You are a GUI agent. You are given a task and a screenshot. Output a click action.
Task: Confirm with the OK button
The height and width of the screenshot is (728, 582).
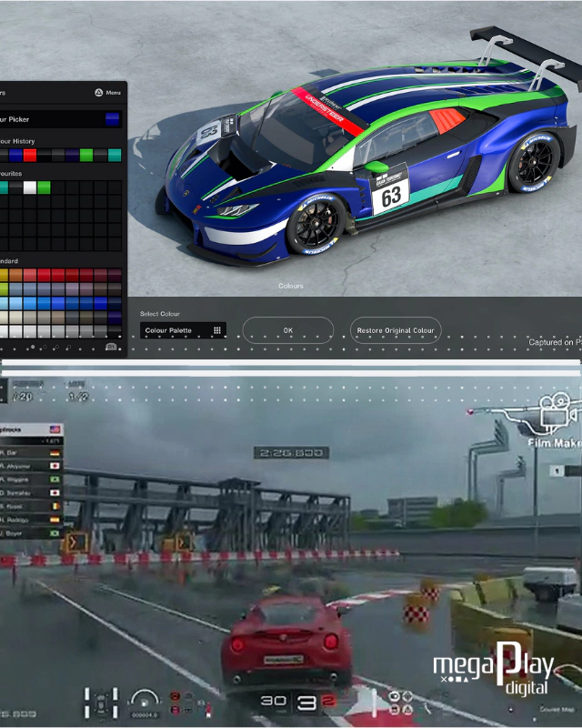point(287,330)
